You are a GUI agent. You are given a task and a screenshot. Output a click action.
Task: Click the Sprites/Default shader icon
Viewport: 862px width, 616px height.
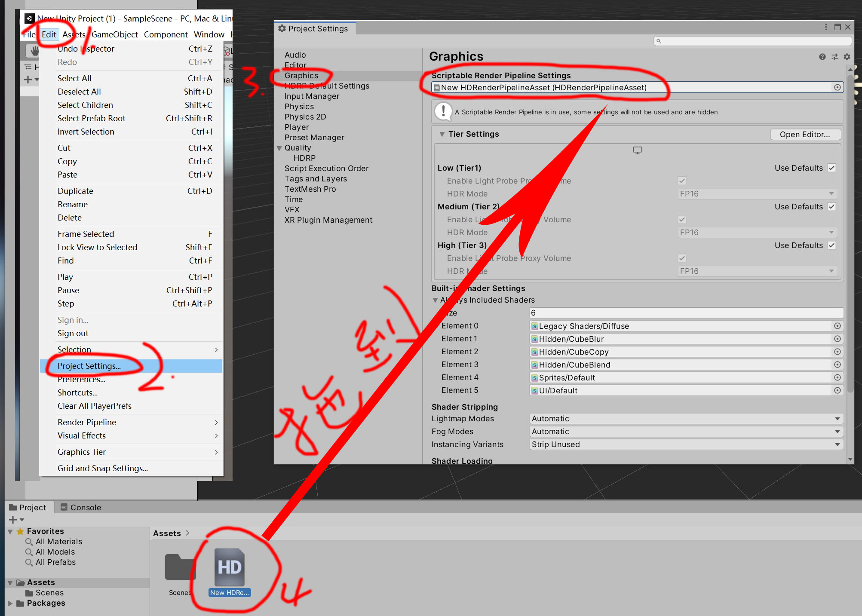pyautogui.click(x=535, y=378)
